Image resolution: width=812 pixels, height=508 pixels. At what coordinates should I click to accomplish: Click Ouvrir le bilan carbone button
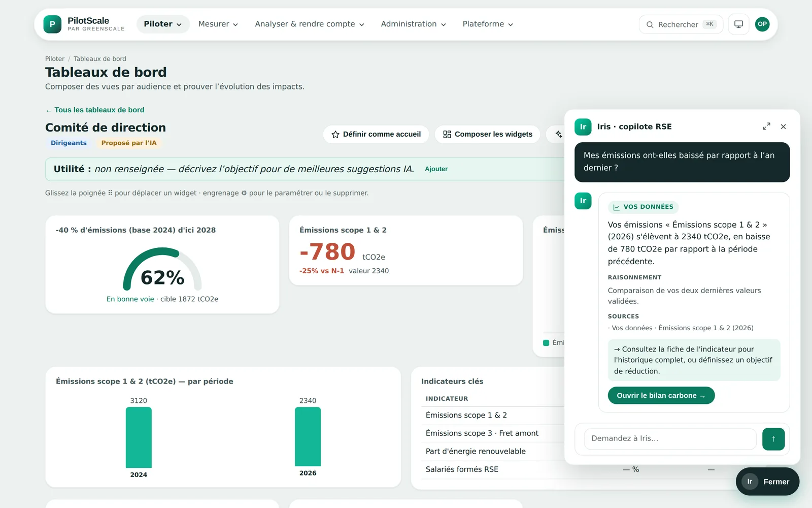point(661,396)
